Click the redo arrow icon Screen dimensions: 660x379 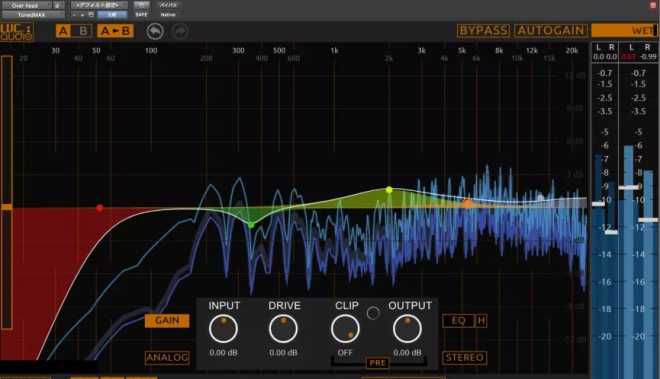pos(180,31)
